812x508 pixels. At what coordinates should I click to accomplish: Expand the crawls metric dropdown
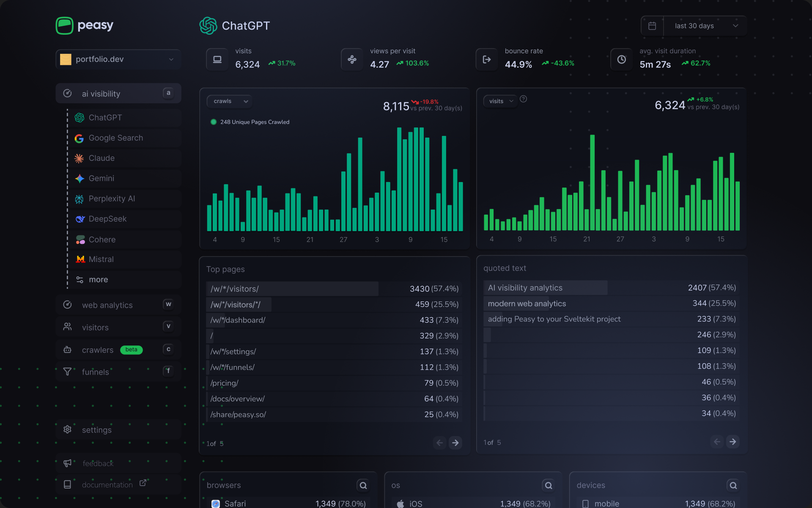click(x=229, y=101)
